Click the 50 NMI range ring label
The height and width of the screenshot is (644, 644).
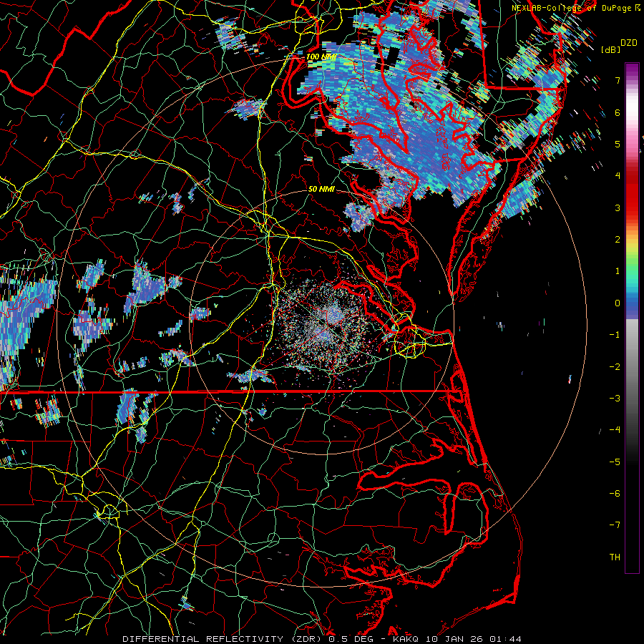(321, 189)
